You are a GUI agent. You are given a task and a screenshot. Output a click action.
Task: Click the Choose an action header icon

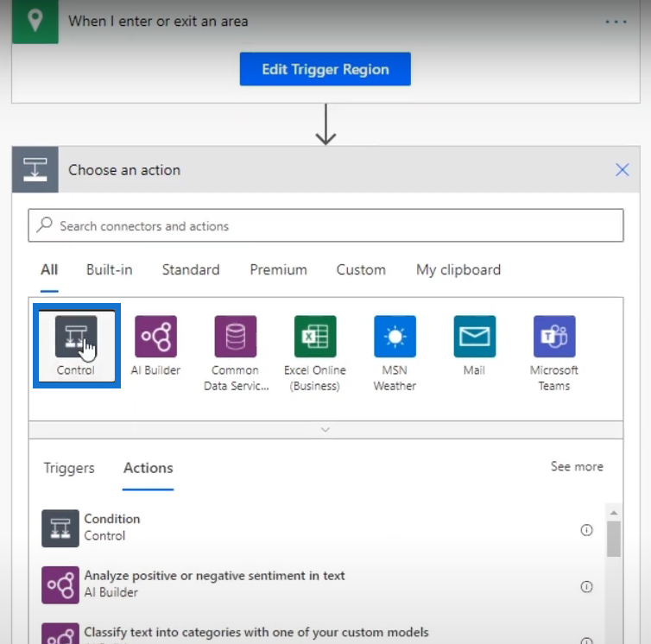coord(35,169)
